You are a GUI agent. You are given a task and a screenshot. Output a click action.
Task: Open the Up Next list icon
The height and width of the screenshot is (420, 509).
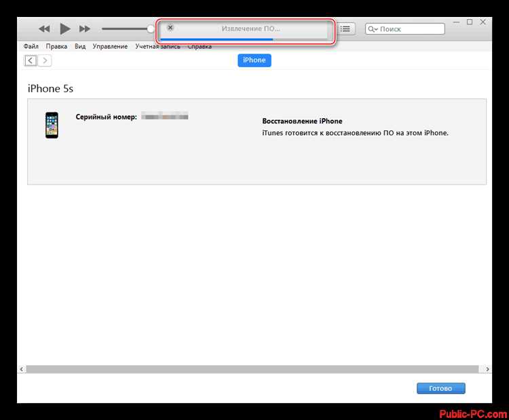point(345,28)
